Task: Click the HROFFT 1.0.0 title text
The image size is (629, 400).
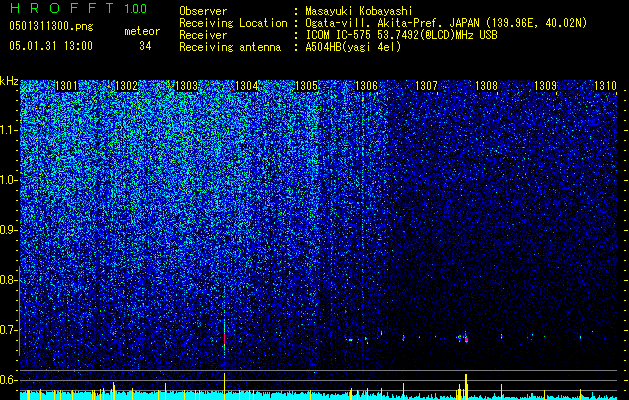Action: click(78, 8)
